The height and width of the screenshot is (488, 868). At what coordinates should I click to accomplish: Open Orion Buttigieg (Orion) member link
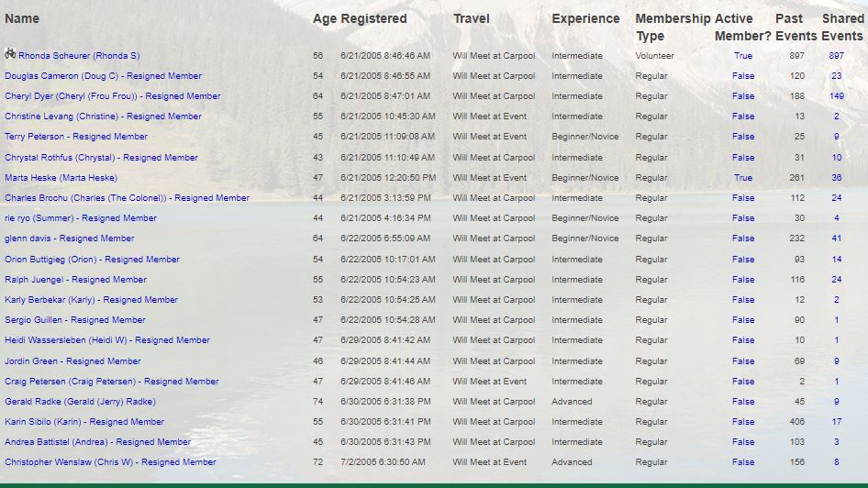(x=92, y=260)
